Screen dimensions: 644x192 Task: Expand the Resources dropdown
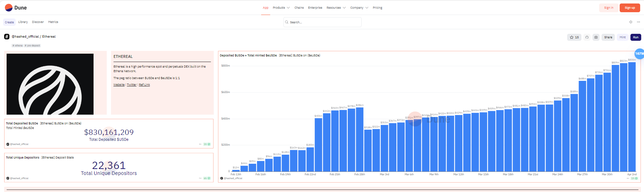[336, 8]
